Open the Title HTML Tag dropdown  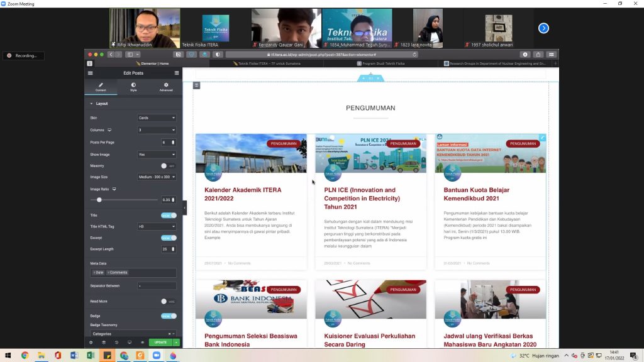pos(157,226)
